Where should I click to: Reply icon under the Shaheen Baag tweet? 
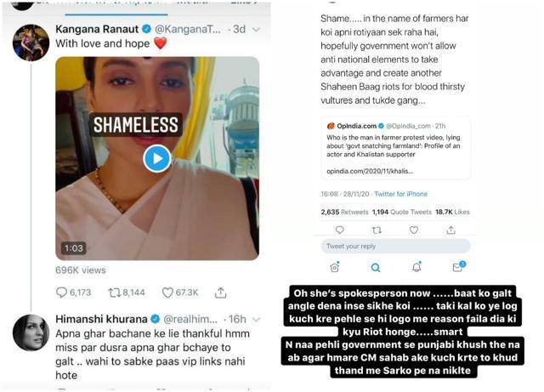(340, 230)
